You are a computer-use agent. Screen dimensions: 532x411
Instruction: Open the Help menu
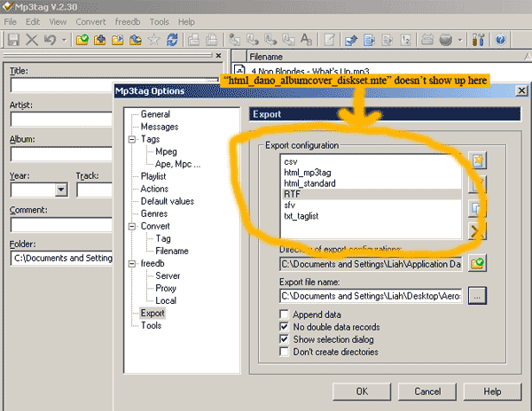click(x=186, y=21)
